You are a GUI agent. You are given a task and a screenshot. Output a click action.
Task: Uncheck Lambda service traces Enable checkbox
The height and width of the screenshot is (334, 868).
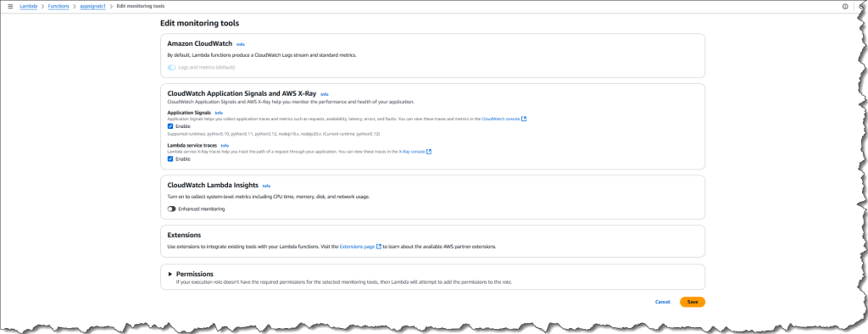click(170, 159)
